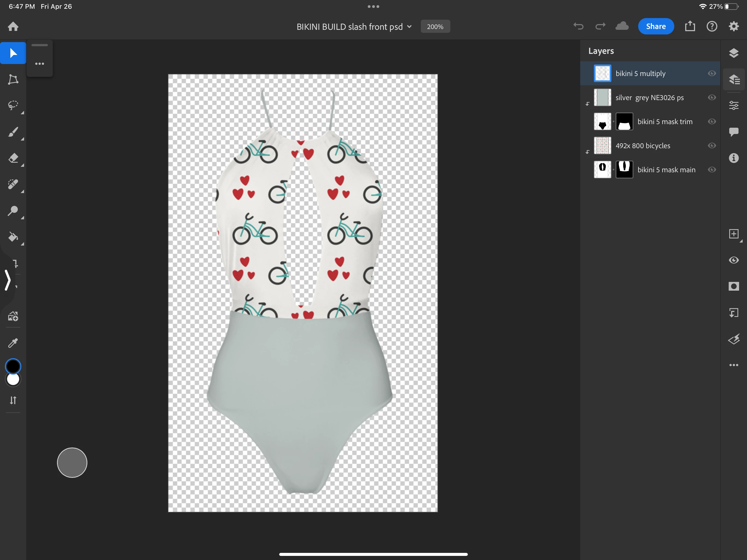Viewport: 747px width, 560px height.
Task: Select the Lasso tool
Action: 13,105
